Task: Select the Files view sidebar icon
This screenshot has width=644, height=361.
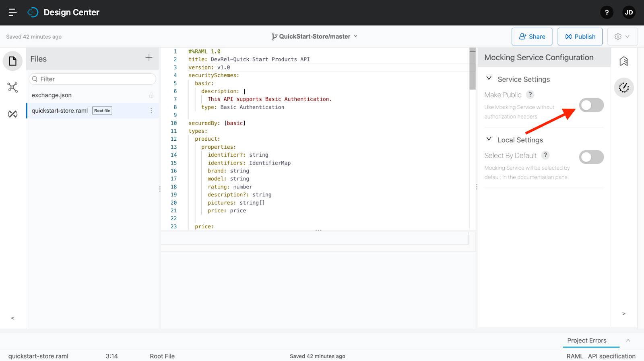Action: click(x=12, y=61)
